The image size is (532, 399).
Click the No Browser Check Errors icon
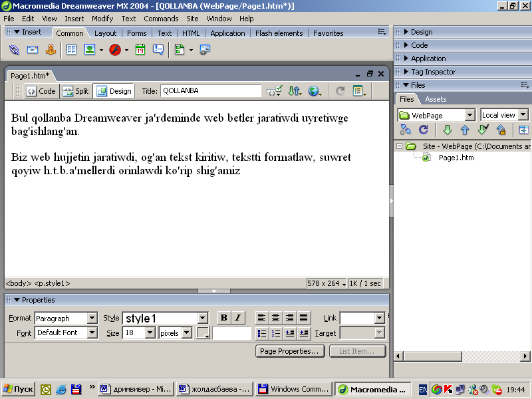274,91
